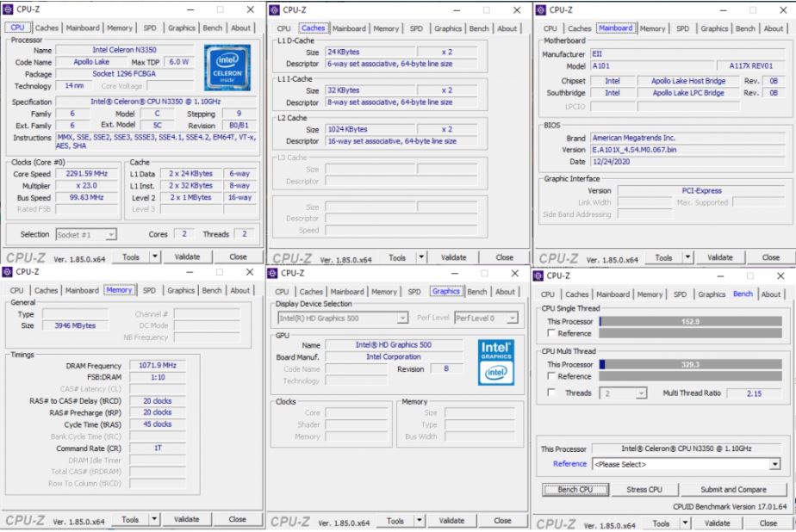Click the CPU-Z title bar icon of the Graphics window
796x532 pixels.
[x=273, y=274]
